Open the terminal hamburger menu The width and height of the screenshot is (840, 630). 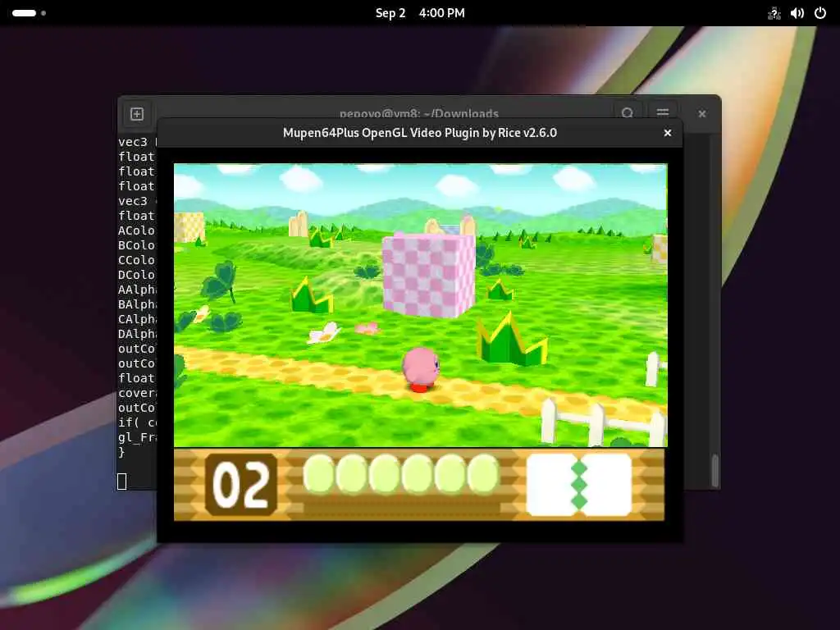pos(663,113)
